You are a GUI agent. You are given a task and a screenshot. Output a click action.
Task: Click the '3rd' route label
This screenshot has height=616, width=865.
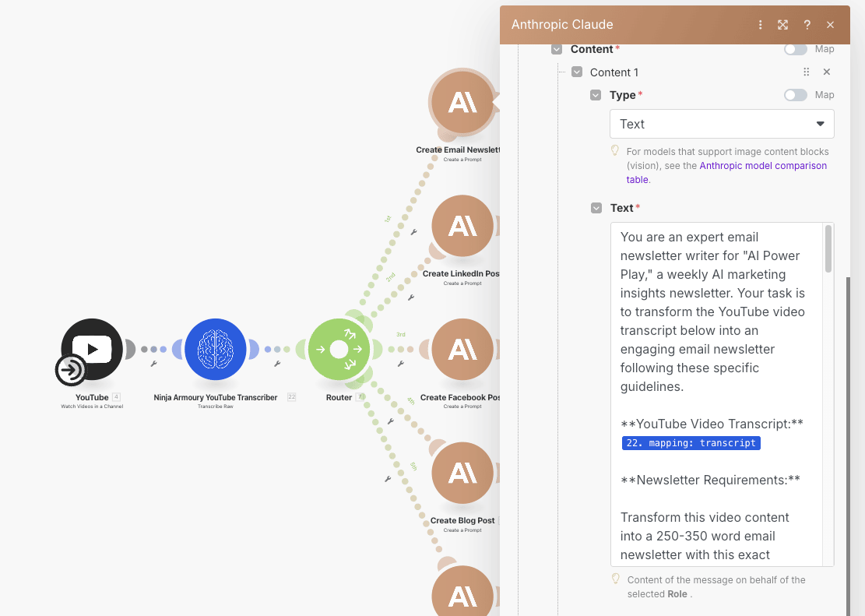pos(400,335)
